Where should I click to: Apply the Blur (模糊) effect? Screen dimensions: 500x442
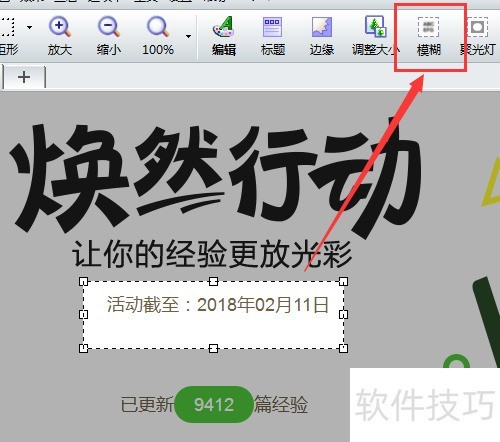coord(429,36)
